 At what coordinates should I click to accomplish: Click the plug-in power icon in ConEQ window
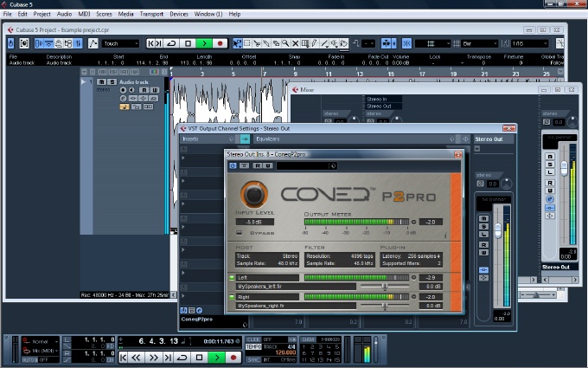pyautogui.click(x=233, y=165)
